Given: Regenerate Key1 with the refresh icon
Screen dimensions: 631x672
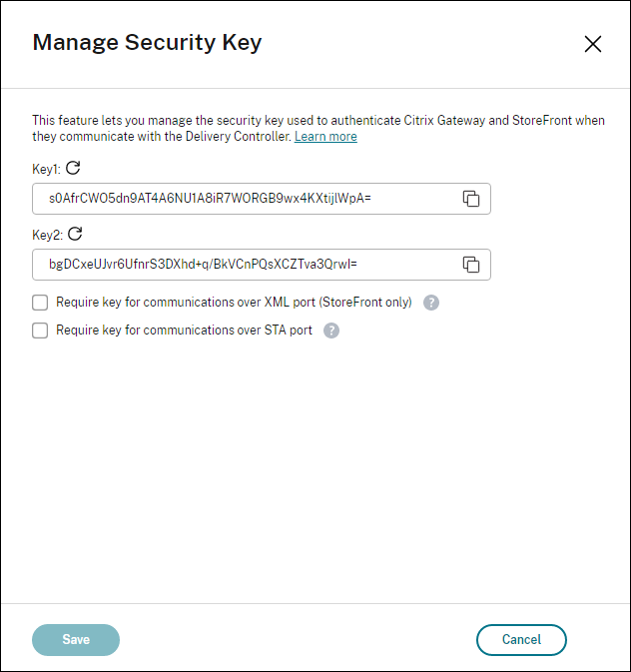Looking at the screenshot, I should click(73, 168).
